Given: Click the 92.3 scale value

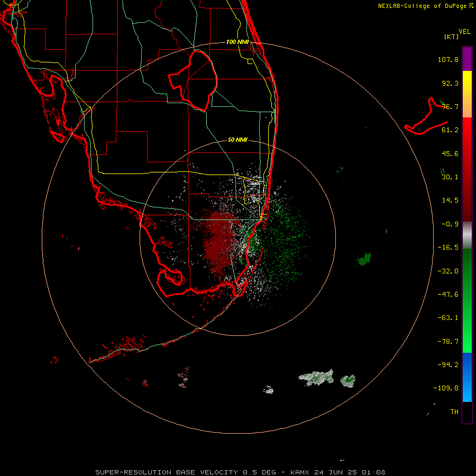Looking at the screenshot, I should 450,83.
